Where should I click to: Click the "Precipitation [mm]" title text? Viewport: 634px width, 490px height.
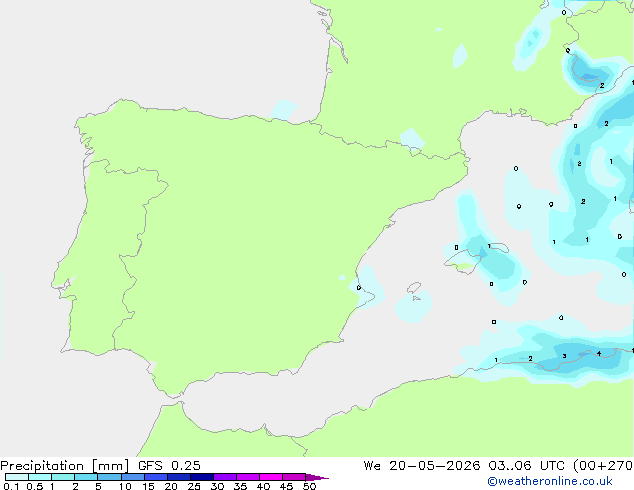(x=65, y=466)
